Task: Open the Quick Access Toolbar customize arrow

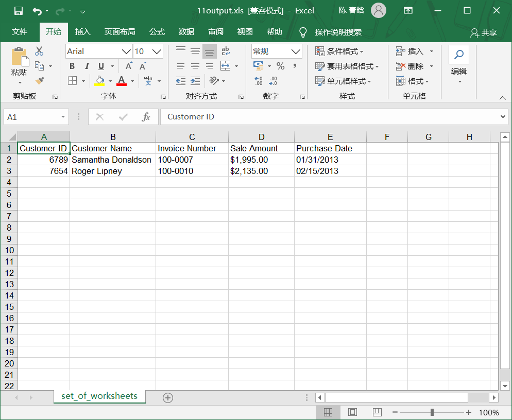Action: tap(82, 11)
